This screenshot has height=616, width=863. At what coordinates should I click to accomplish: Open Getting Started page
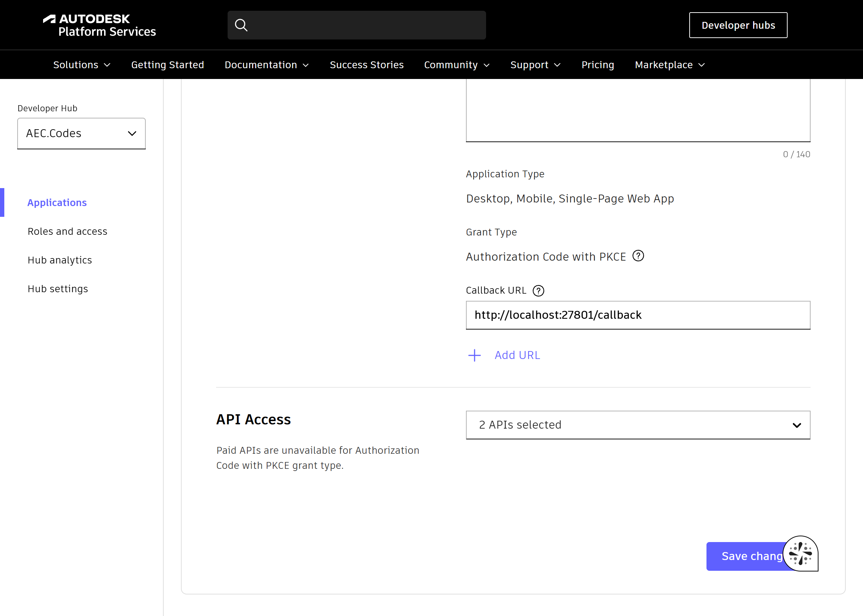[x=168, y=65]
